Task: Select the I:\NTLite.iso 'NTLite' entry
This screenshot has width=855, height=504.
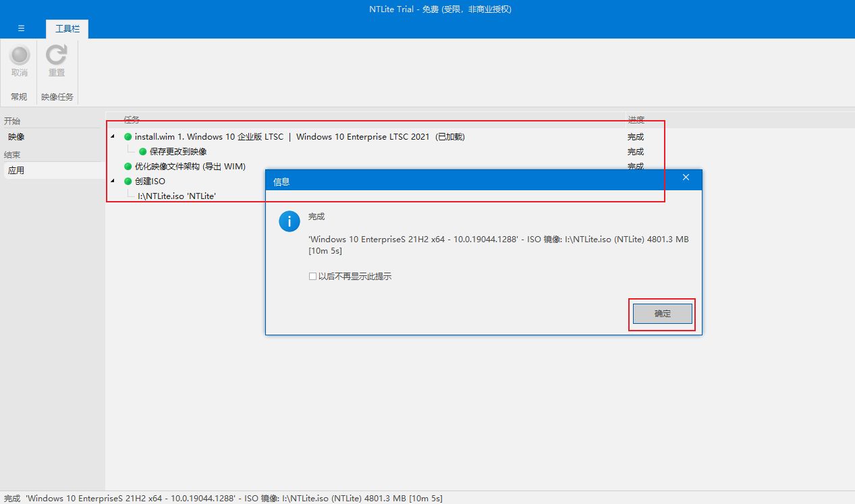Action: click(x=177, y=196)
